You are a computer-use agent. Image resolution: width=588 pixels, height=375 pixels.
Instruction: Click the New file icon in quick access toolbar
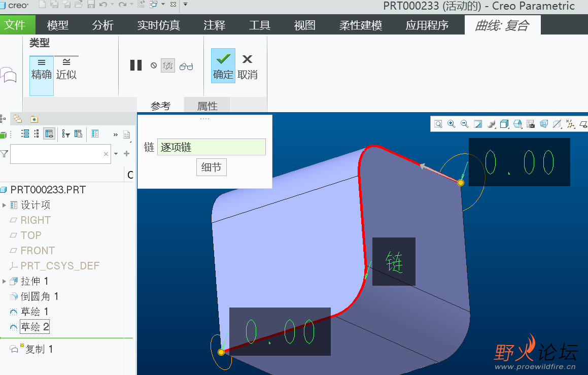click(x=43, y=5)
